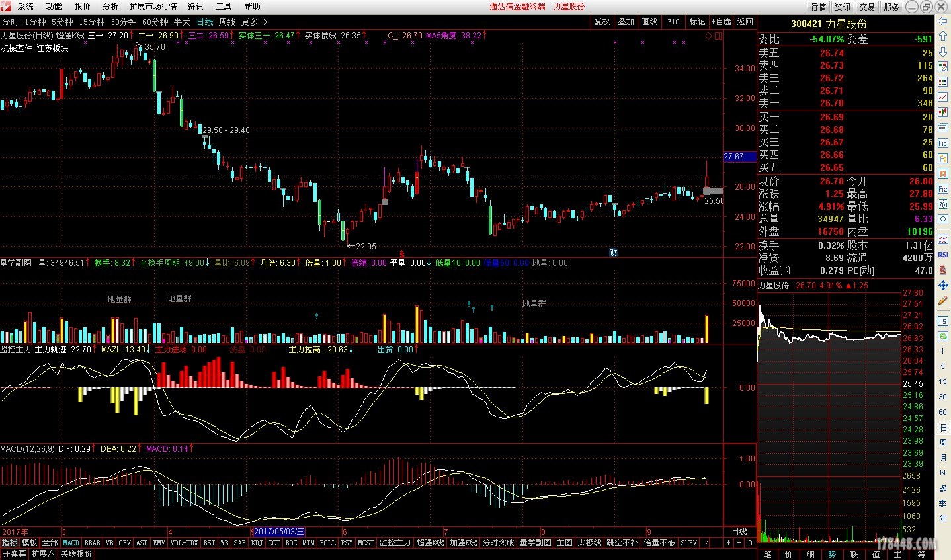
Task: Switch to the 分时 period tab
Action: pos(11,22)
